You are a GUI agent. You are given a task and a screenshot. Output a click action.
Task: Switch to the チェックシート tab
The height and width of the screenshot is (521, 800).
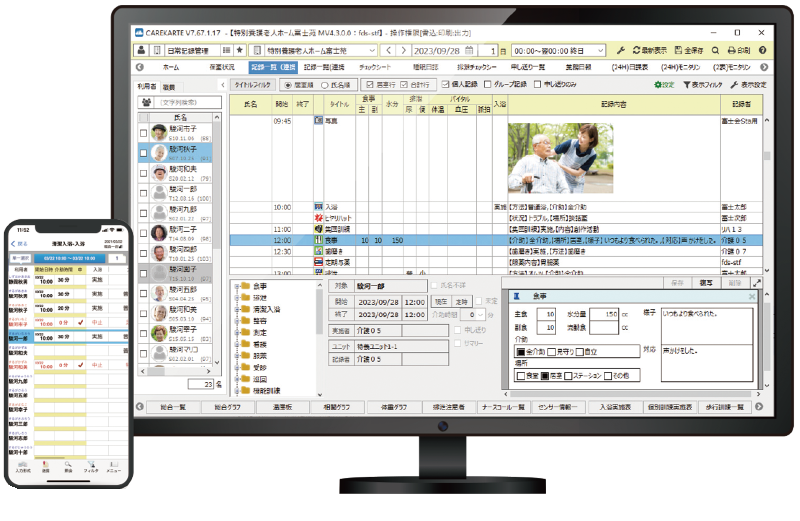(x=368, y=68)
